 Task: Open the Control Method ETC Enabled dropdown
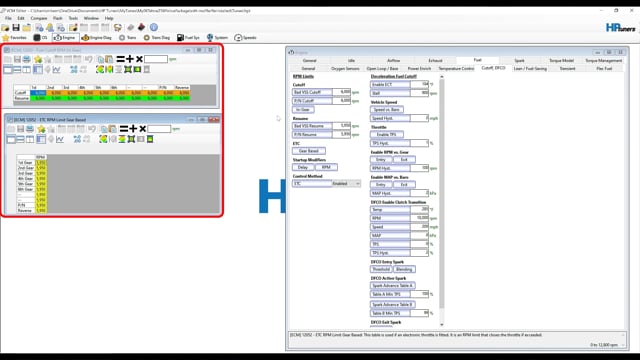(346, 184)
